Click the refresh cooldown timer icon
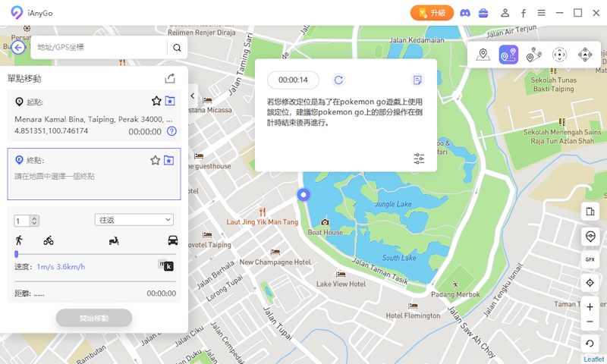The height and width of the screenshot is (364, 607). point(338,80)
